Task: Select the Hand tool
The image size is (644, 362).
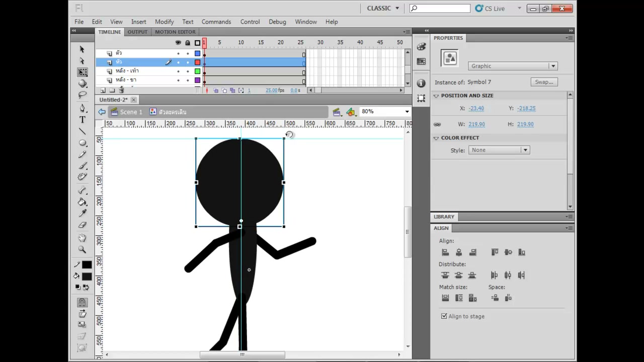Action: (83, 238)
